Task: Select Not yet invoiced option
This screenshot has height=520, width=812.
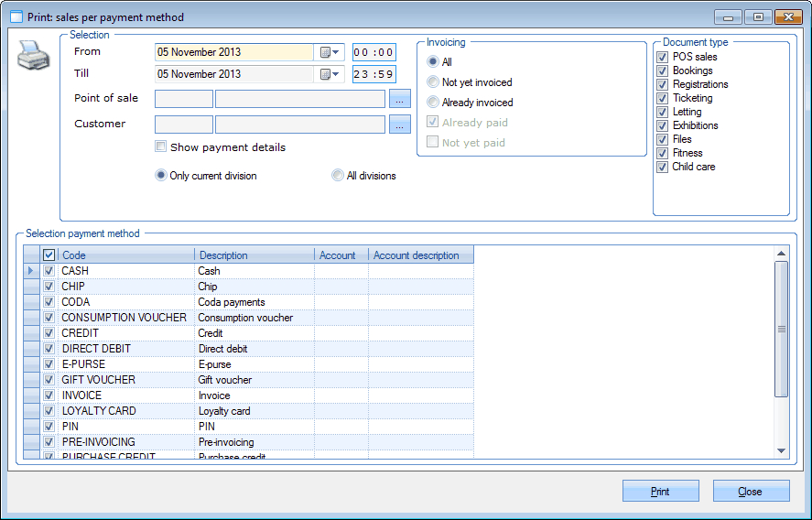Action: coord(433,82)
